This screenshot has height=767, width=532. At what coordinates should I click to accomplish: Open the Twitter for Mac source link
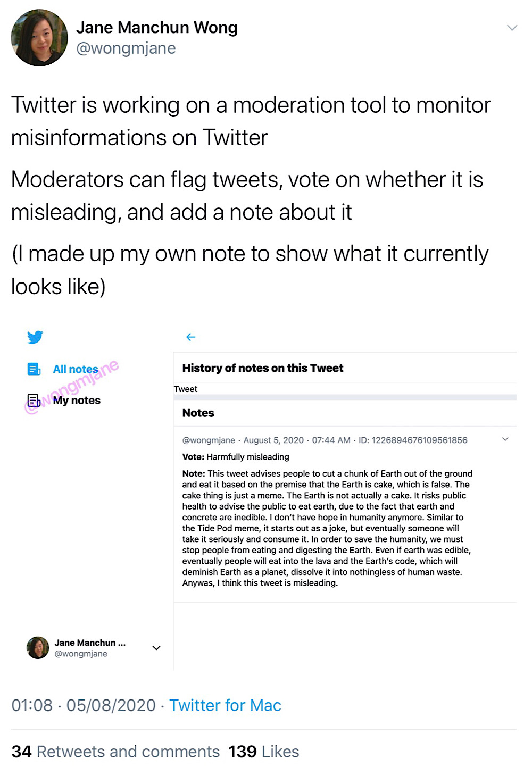point(225,705)
